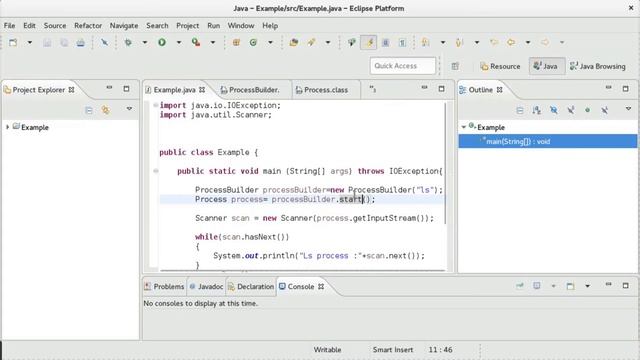This screenshot has height=360, width=640.
Task: Click the New Java Package icon
Action: click(x=236, y=42)
